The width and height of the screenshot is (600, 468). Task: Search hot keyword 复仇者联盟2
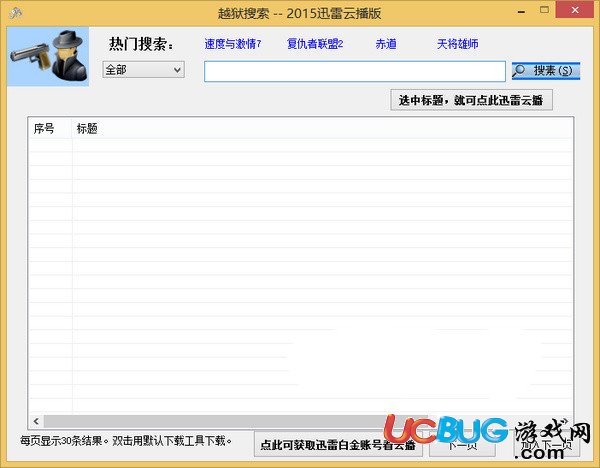[315, 44]
